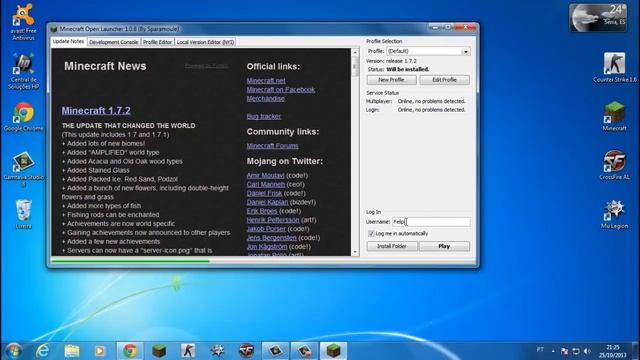Click the green download progress bar
The width and height of the screenshot is (640, 360).
pos(131,261)
